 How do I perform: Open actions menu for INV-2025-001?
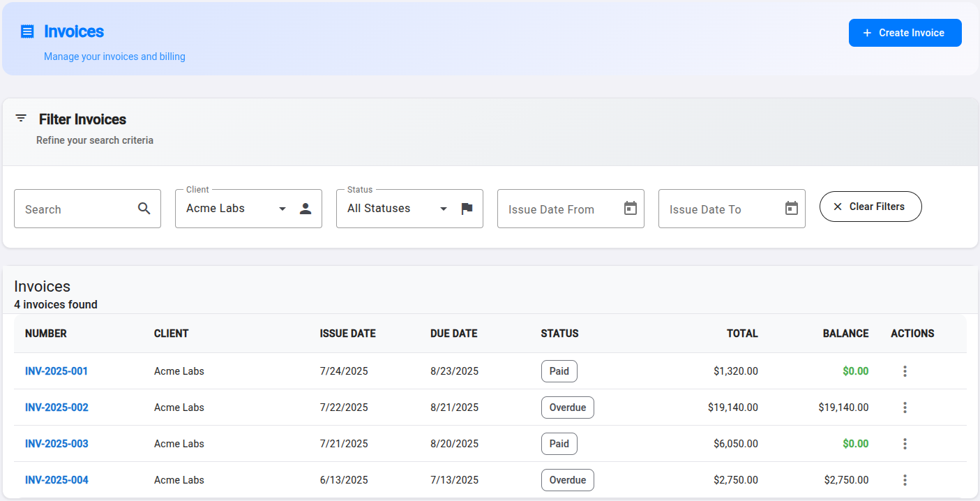tap(905, 371)
